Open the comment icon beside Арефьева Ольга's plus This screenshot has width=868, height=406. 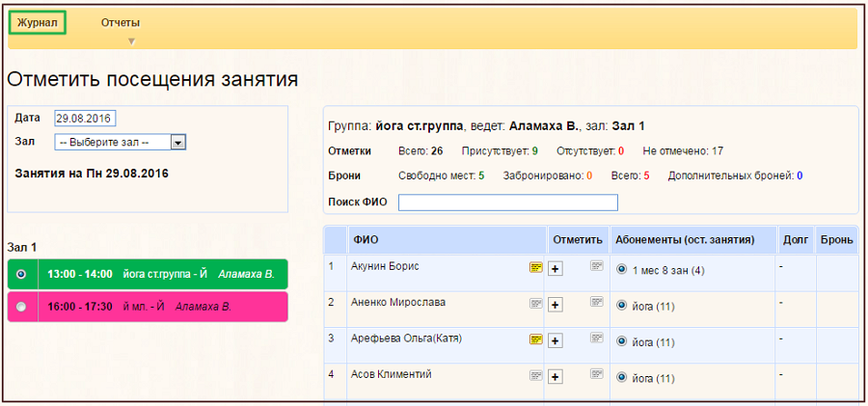(596, 338)
